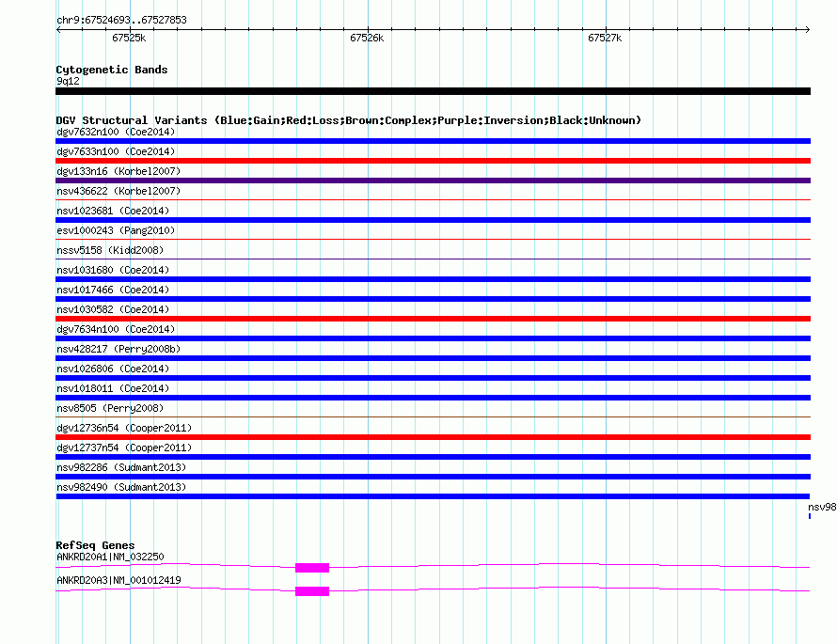Screen dimensions: 837x644
Task: Select the 9q12 band label
Action: coord(68,81)
